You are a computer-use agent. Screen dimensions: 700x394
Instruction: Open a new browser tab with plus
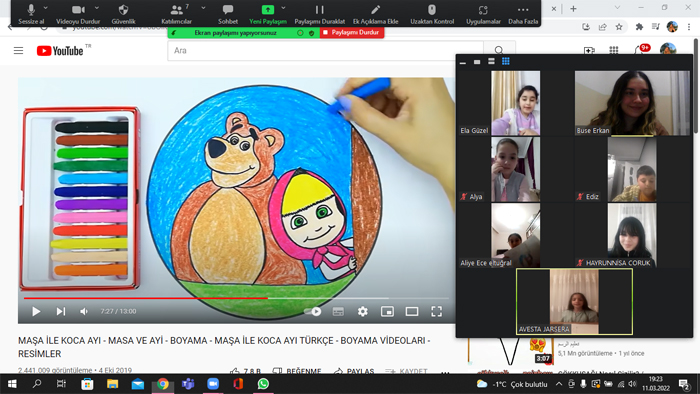click(x=573, y=8)
